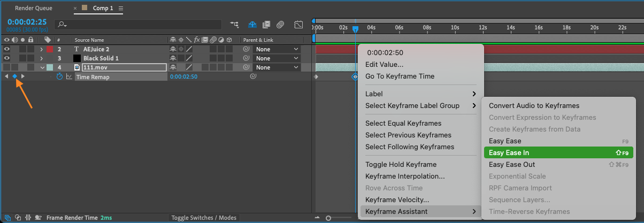Open the Composition Mini-Flowchart icon
Screen dimensions: 644x223
[234, 25]
